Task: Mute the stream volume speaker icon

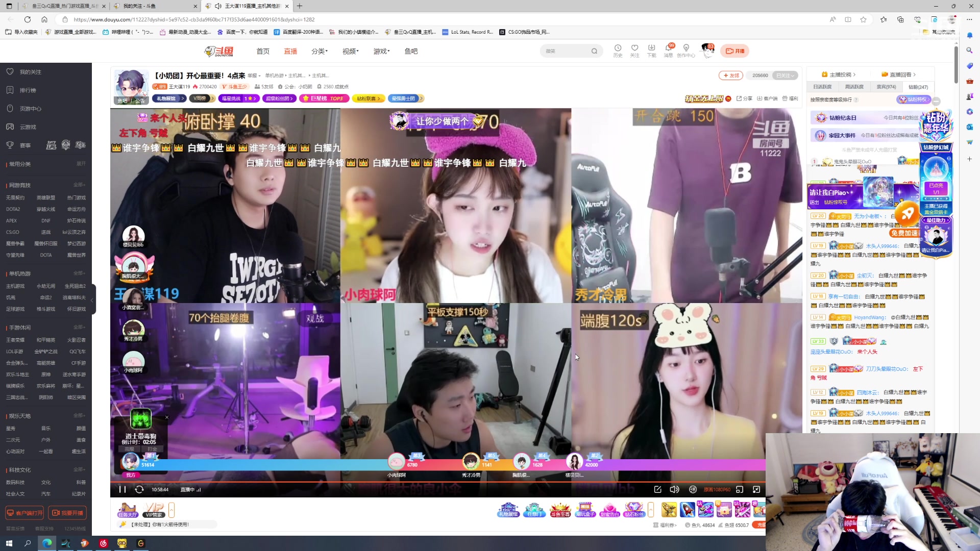Action: click(674, 489)
